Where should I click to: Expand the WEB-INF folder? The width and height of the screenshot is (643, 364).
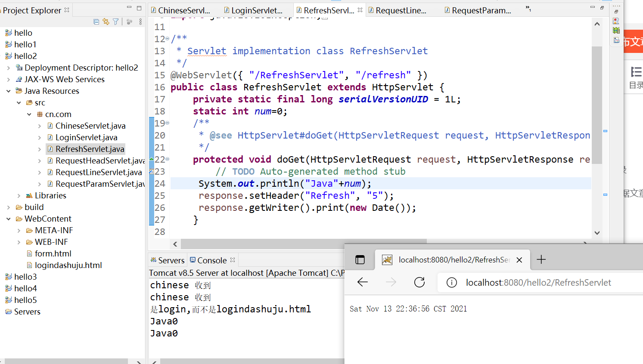point(19,242)
